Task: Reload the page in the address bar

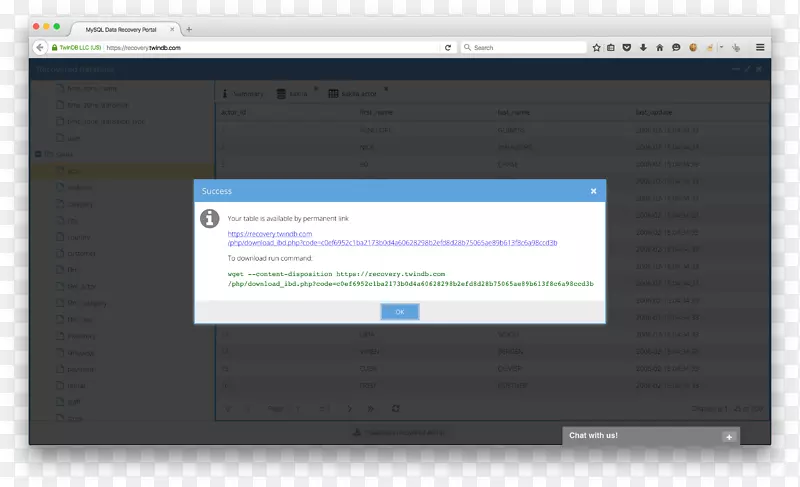Action: click(x=447, y=47)
